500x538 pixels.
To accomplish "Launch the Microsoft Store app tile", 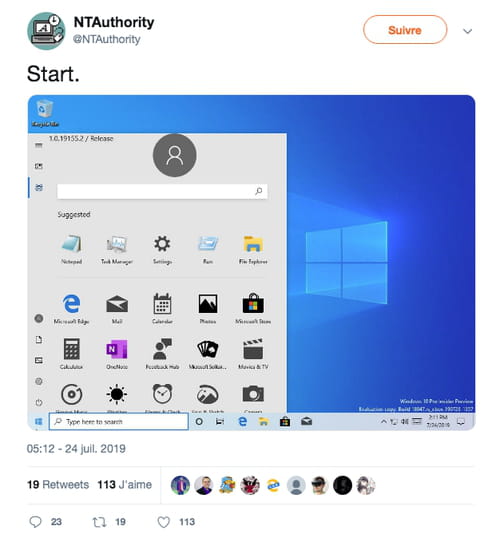I will pos(253,308).
